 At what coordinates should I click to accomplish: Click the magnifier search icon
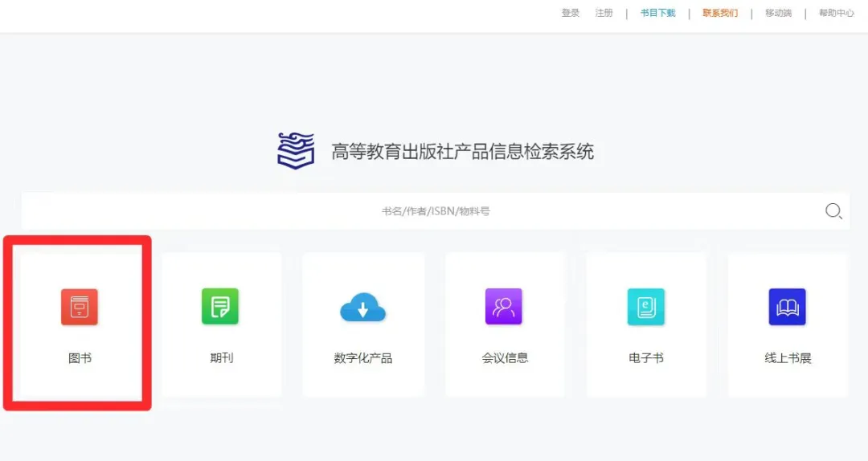coord(833,211)
